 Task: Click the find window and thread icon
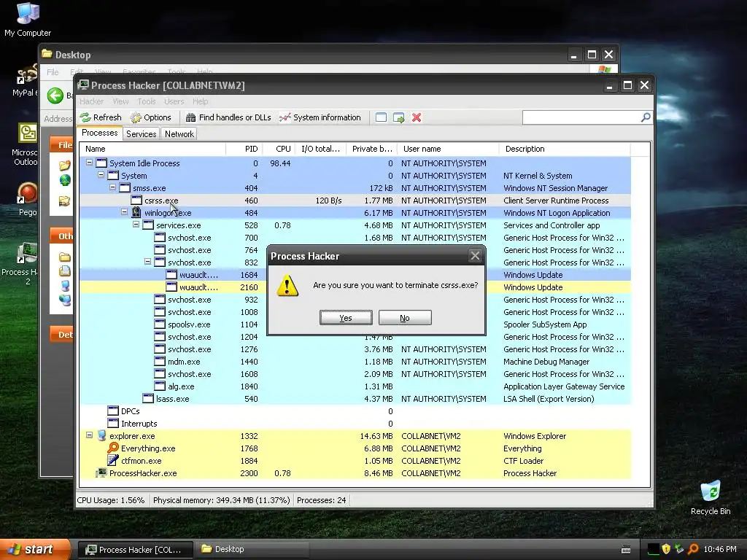[x=399, y=117]
